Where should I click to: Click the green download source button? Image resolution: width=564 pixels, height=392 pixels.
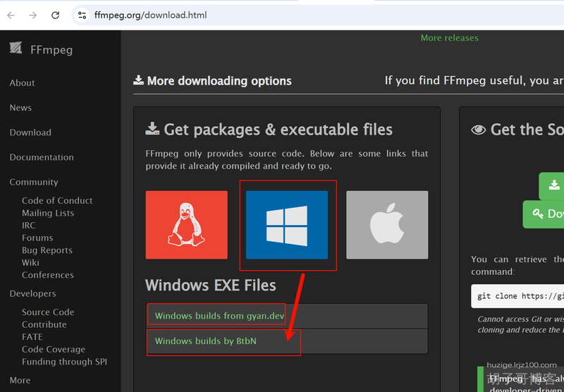[x=551, y=186]
